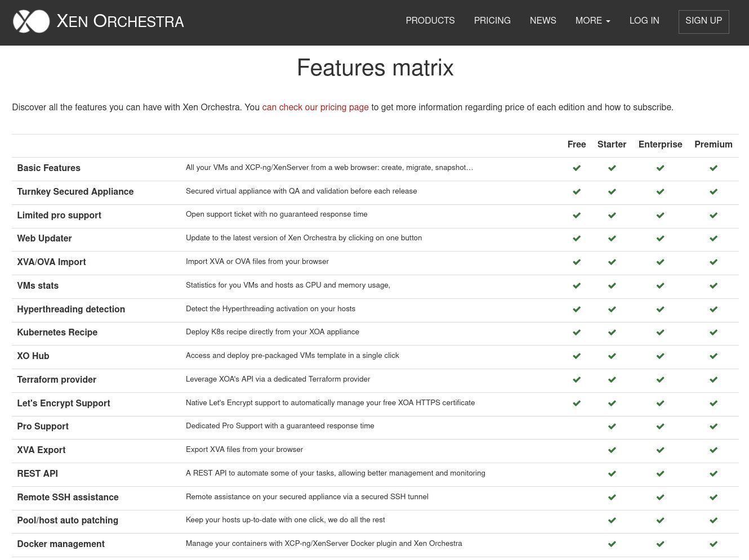The height and width of the screenshot is (560, 749).
Task: Click Premium checkmark for Pro Support
Action: click(x=714, y=427)
